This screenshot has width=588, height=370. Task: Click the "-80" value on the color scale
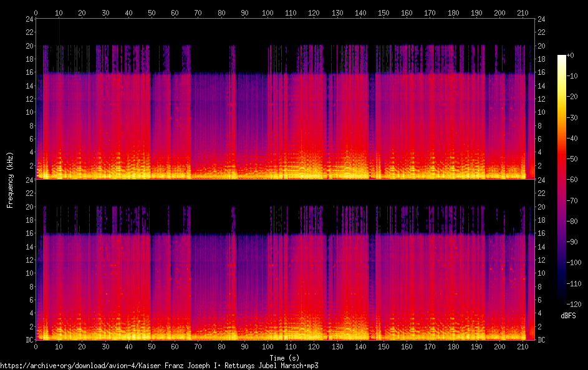pos(572,221)
